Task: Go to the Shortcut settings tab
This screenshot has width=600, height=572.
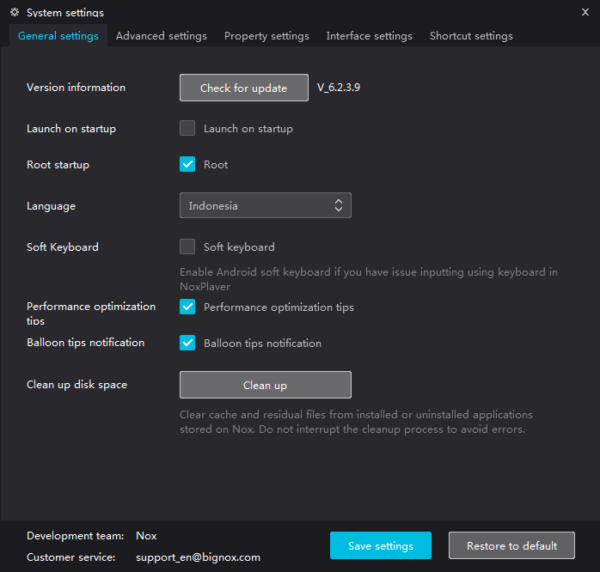Action: click(x=471, y=36)
